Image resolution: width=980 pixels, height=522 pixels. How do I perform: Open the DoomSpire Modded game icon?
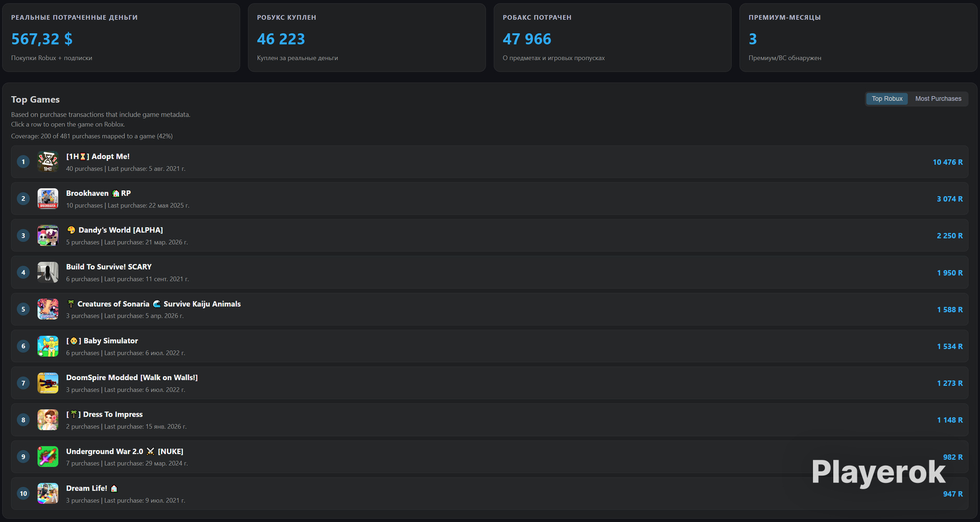point(48,383)
